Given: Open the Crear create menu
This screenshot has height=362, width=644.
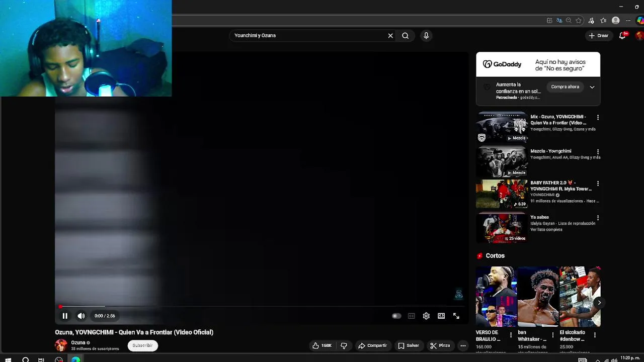Looking at the screenshot, I should point(599,36).
